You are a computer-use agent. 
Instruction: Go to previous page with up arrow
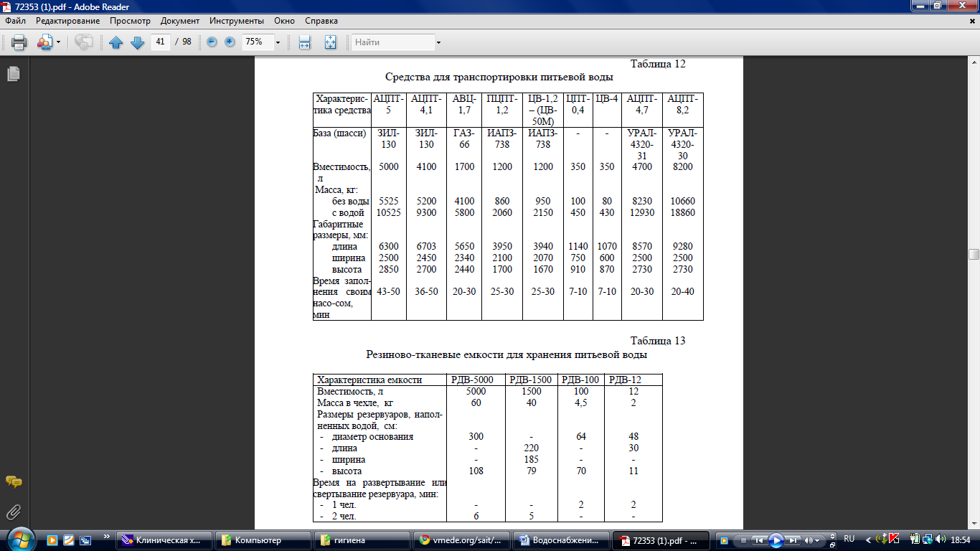[x=116, y=42]
